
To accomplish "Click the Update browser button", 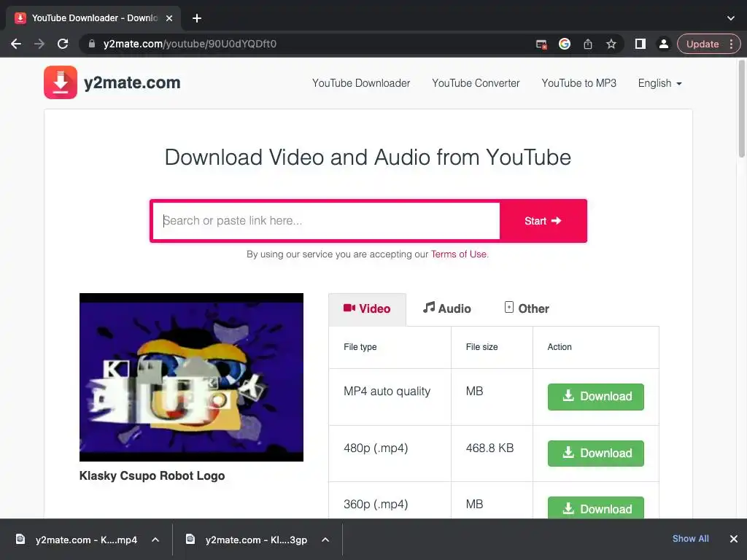I will tap(703, 44).
